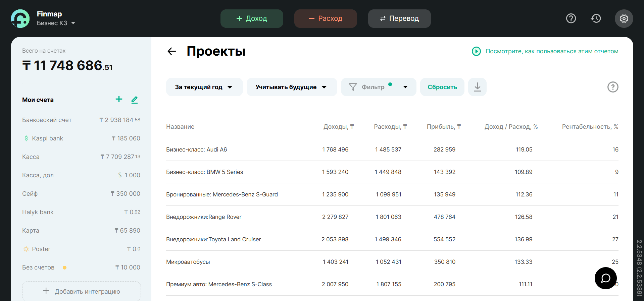This screenshot has height=301, width=644.
Task: Click the total balance ₸ 11 748 686.51
Action: 67,65
